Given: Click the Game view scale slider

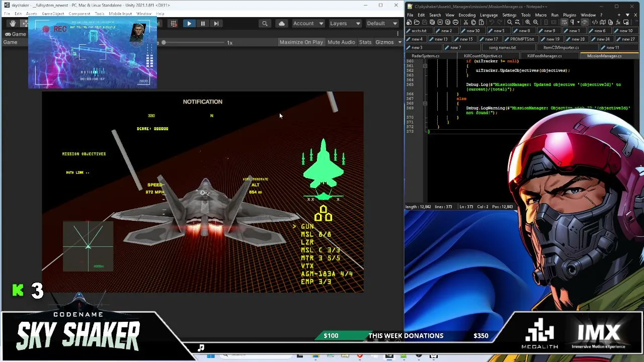Looking at the screenshot, I should click(x=194, y=43).
